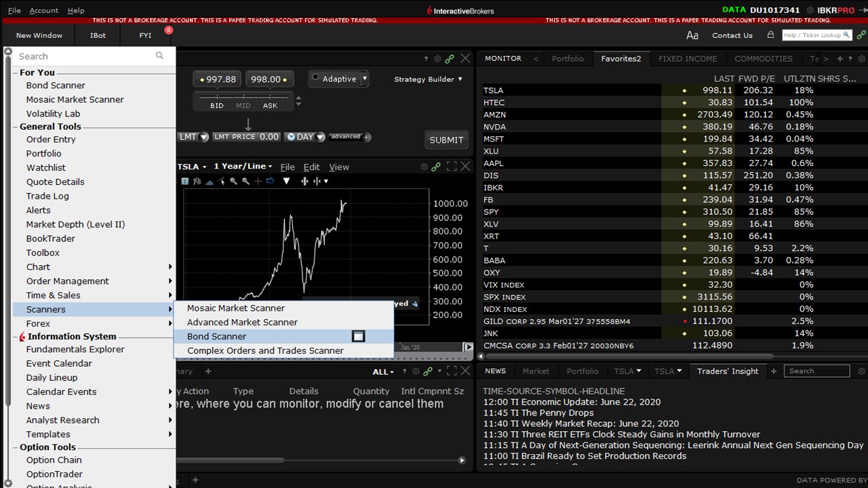The image size is (868, 488).
Task: Open new window icon beside Bond Scanner
Action: 358,336
